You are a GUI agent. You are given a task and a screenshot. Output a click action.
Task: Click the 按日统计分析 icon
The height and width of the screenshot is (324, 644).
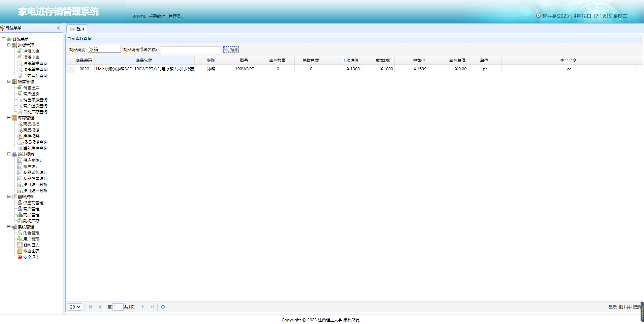(x=20, y=184)
